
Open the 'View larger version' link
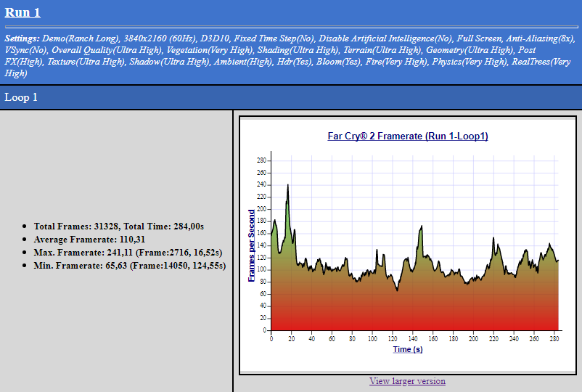tap(407, 381)
